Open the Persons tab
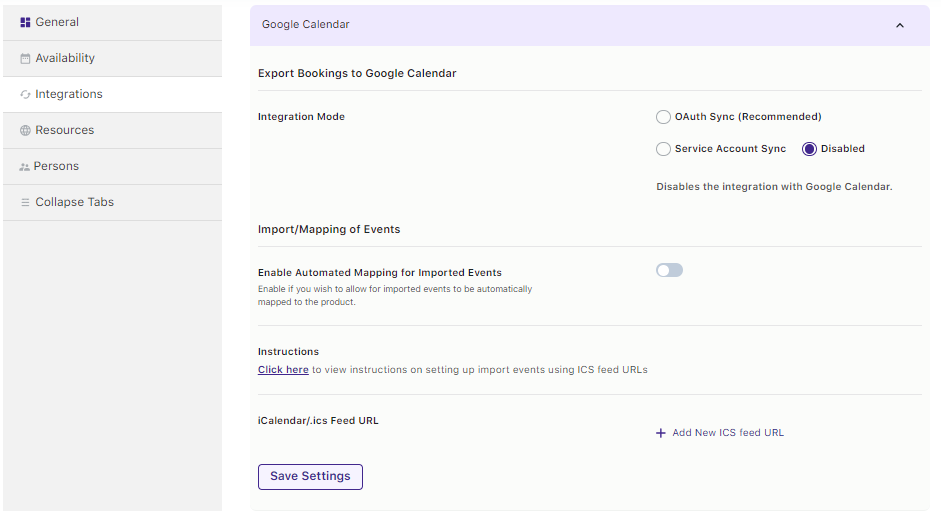Screen dimensions: 941x511 [x=112, y=166]
